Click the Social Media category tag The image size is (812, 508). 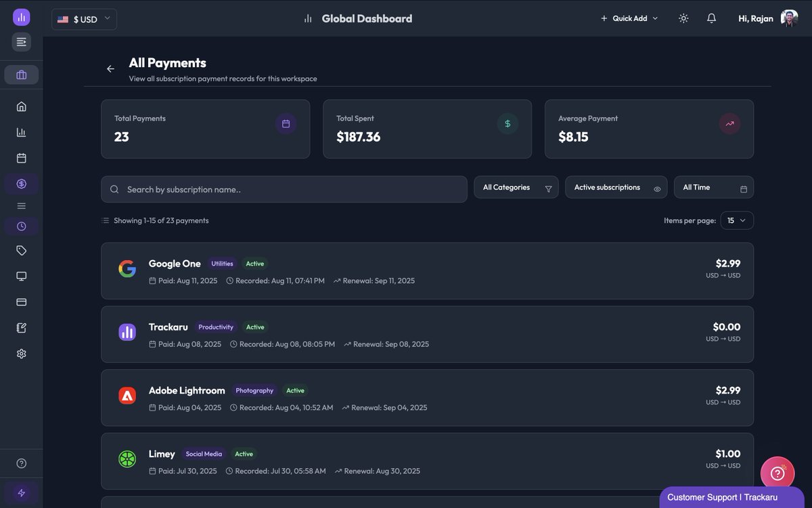point(204,454)
